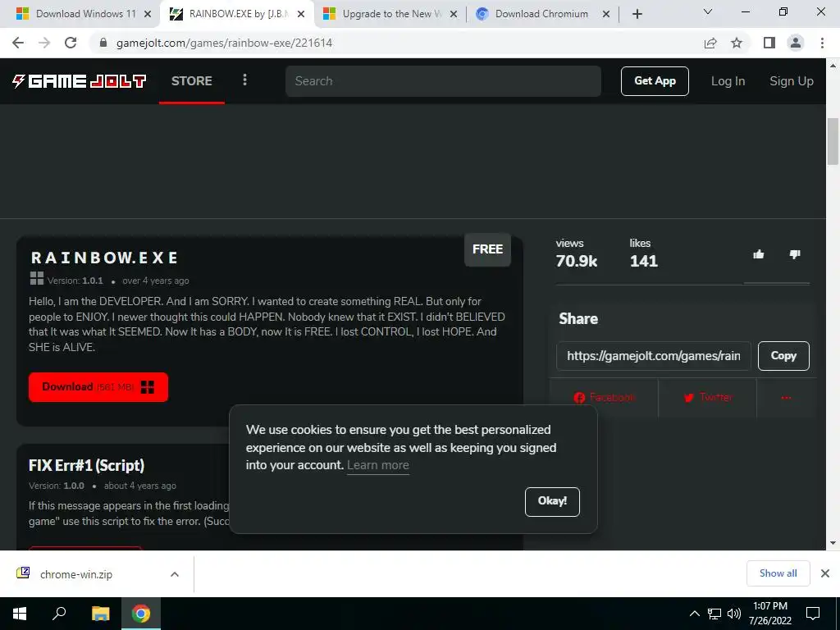Open the taskbar clock and date

[769, 614]
